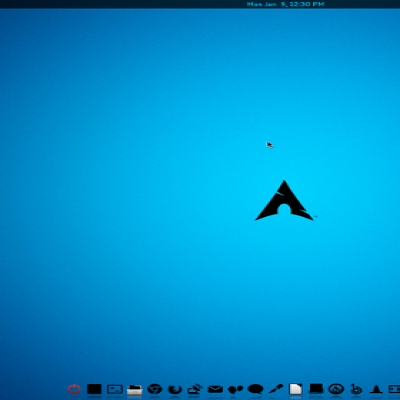
Task: Click the red power icon in the dock
Action: 74,389
